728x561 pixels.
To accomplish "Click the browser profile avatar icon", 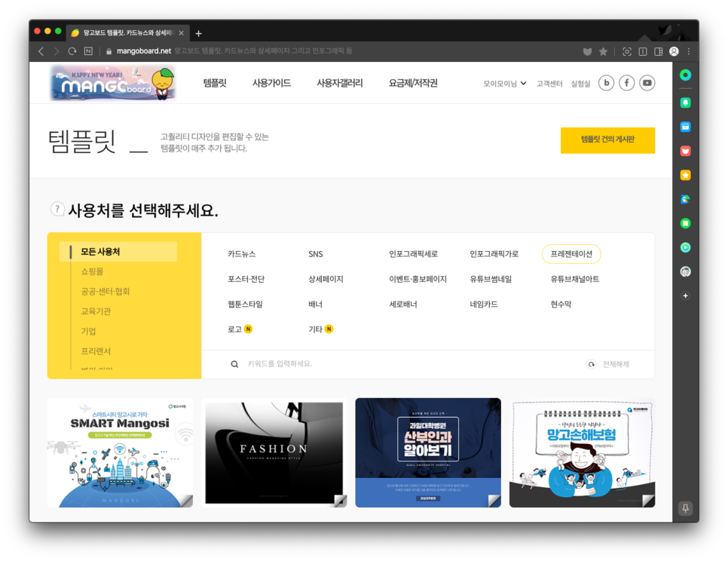I will click(x=674, y=51).
